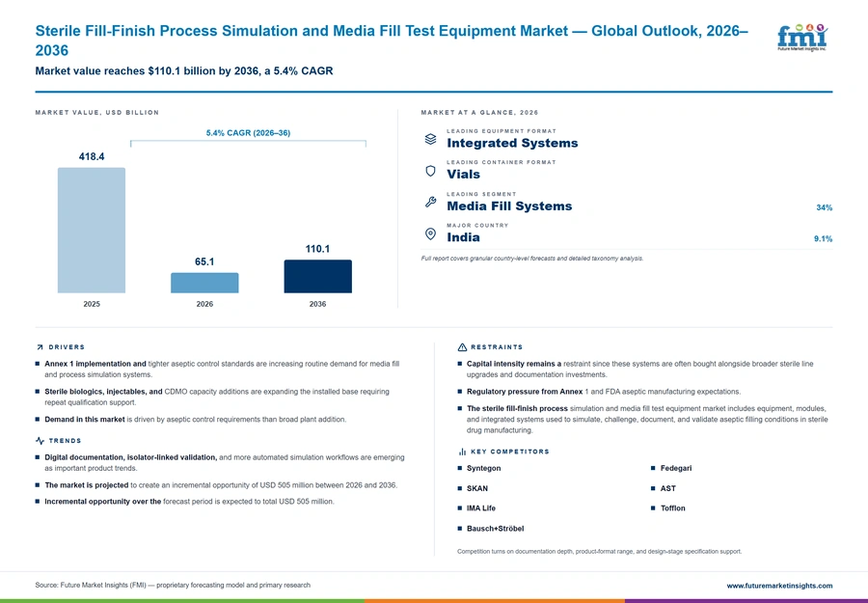Click the Media Fill Systems heading
Viewport: 868px width, 603px height.
509,206
